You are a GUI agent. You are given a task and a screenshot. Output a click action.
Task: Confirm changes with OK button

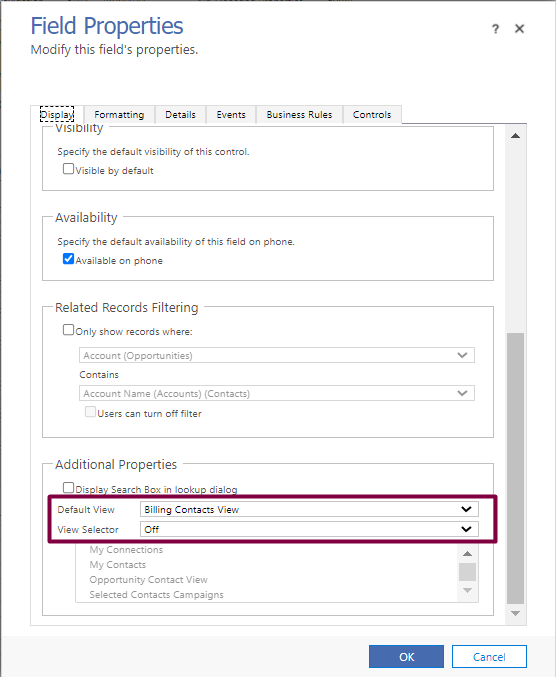(x=406, y=657)
